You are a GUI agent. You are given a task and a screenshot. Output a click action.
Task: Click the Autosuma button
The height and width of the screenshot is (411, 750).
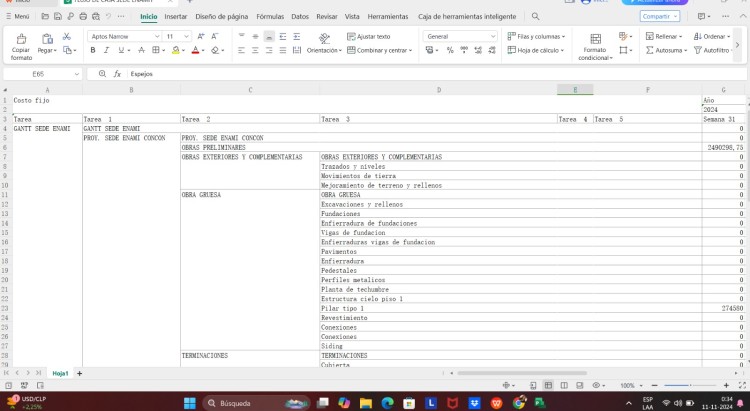coord(666,50)
